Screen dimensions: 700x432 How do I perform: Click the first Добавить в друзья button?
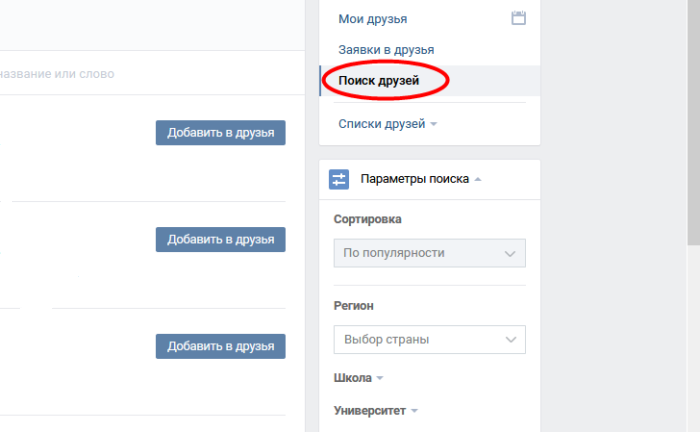[x=221, y=133]
